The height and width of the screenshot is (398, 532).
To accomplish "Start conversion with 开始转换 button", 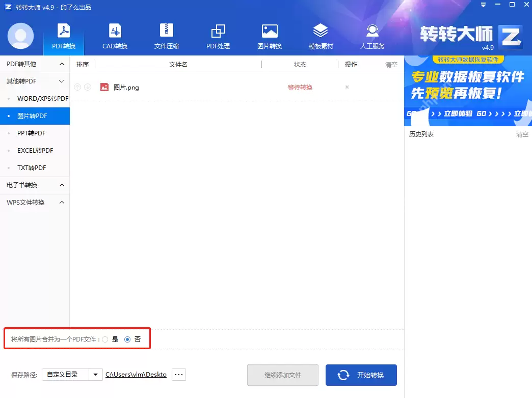I will coord(361,375).
